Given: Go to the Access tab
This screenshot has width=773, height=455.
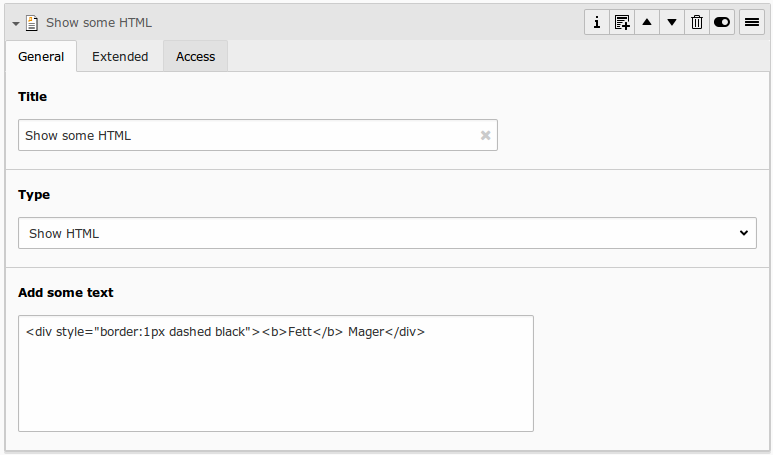Looking at the screenshot, I should (x=196, y=57).
